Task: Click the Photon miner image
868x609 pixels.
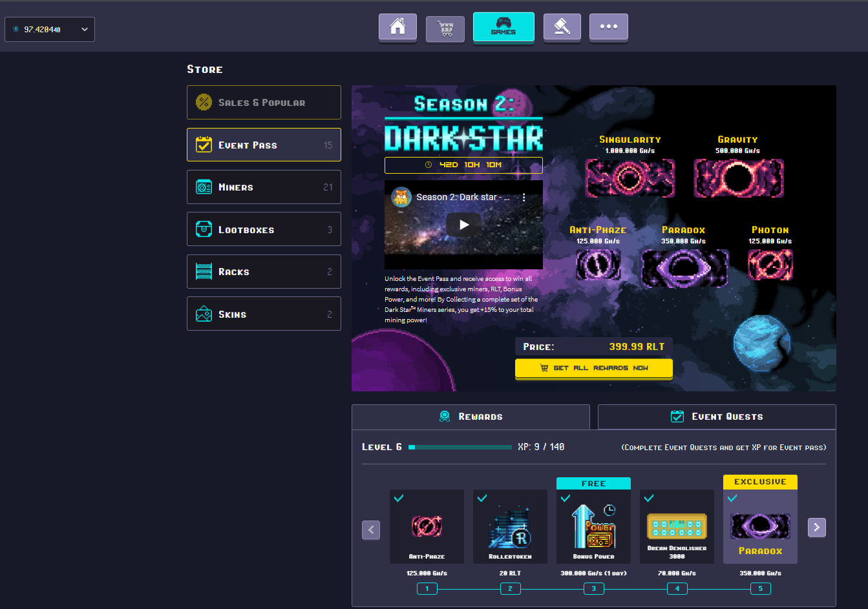Action: click(x=770, y=265)
